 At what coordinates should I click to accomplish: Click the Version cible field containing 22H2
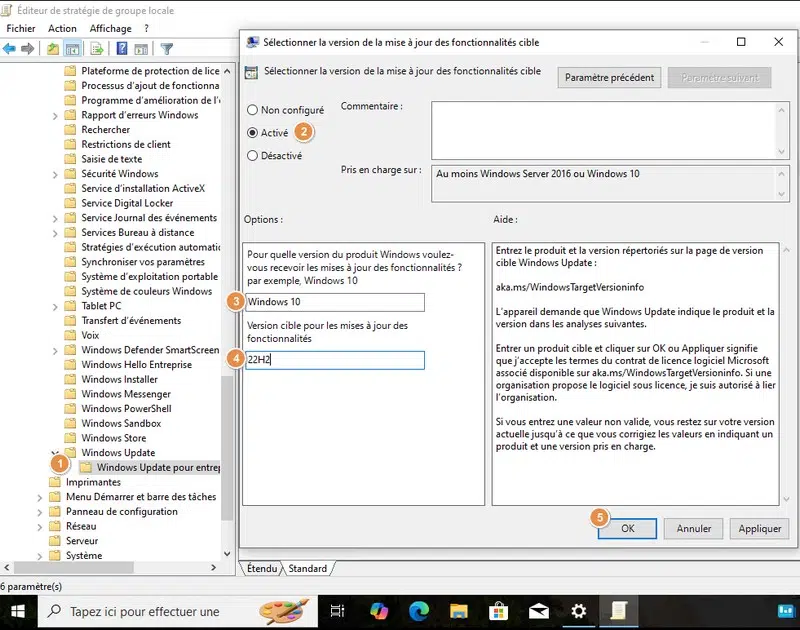pyautogui.click(x=335, y=360)
